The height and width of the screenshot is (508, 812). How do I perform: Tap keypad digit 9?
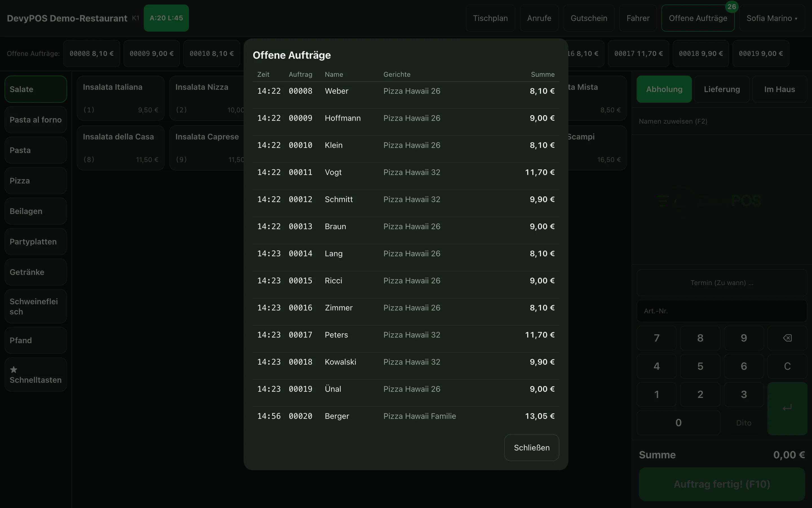tap(743, 338)
